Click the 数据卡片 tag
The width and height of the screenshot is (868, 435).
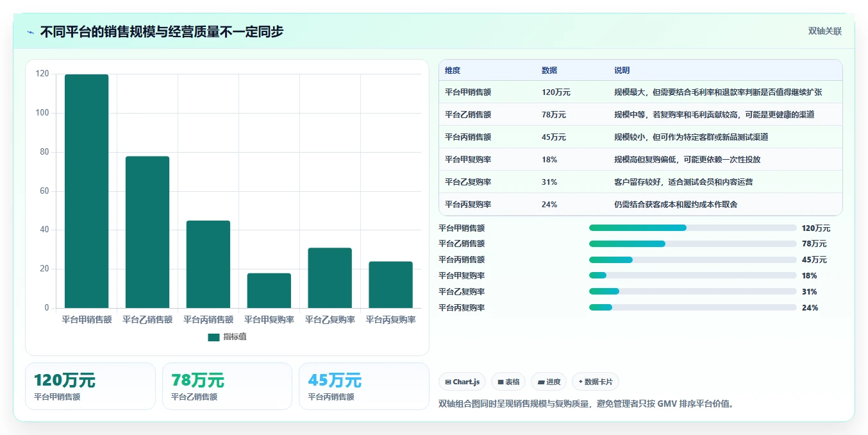click(x=596, y=382)
